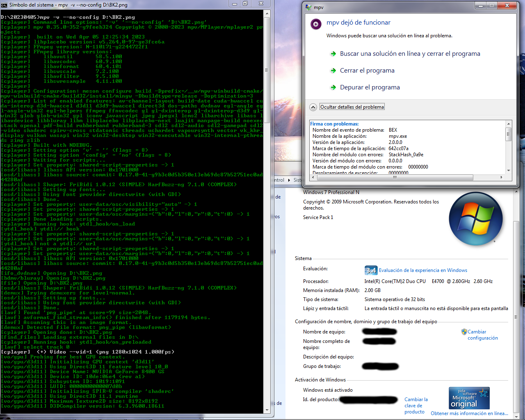Click the horizontal scrollbar thumb in problem details

395,178
